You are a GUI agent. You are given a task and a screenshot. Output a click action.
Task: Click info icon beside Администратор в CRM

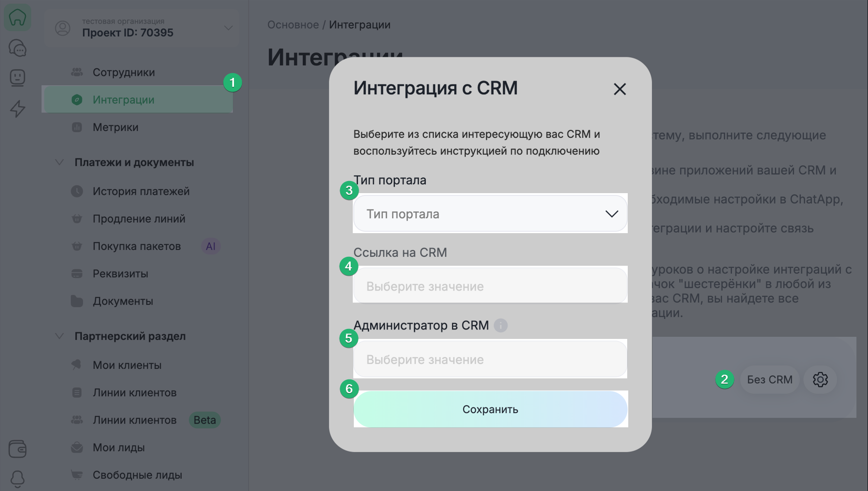pyautogui.click(x=501, y=326)
